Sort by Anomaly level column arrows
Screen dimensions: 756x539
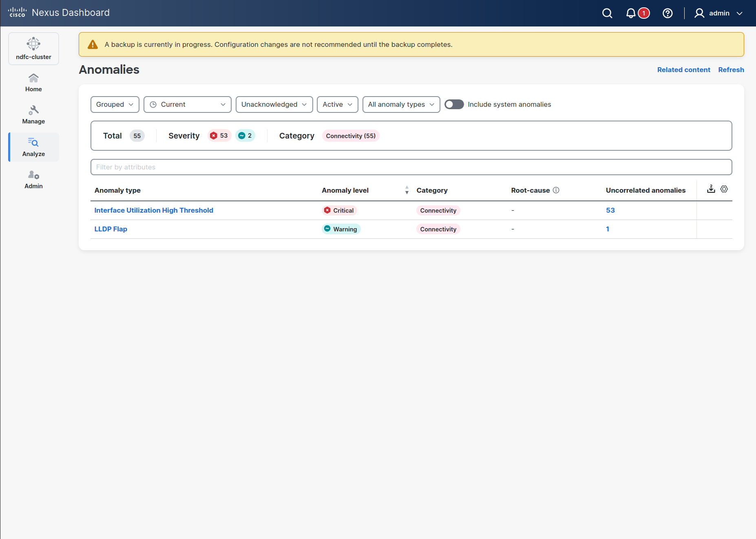click(407, 190)
